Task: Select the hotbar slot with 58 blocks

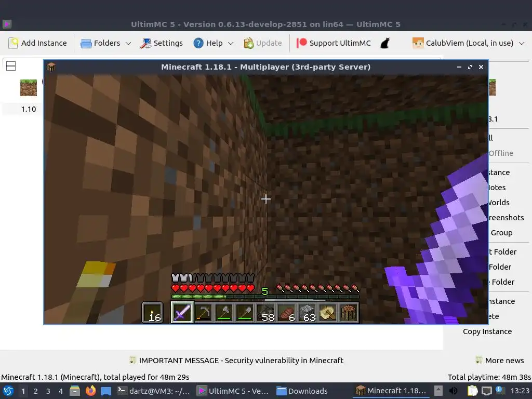Action: coord(265,312)
